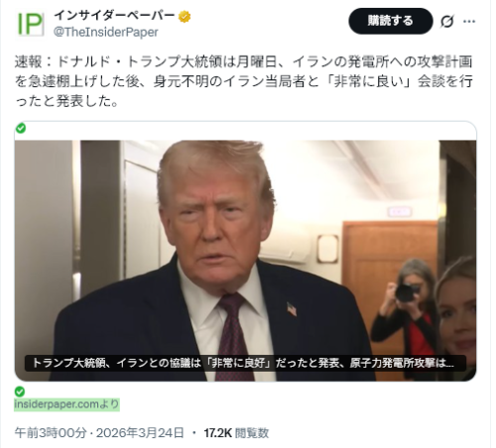Click the card headline caption overlay
The image size is (496, 448).
pyautogui.click(x=245, y=363)
